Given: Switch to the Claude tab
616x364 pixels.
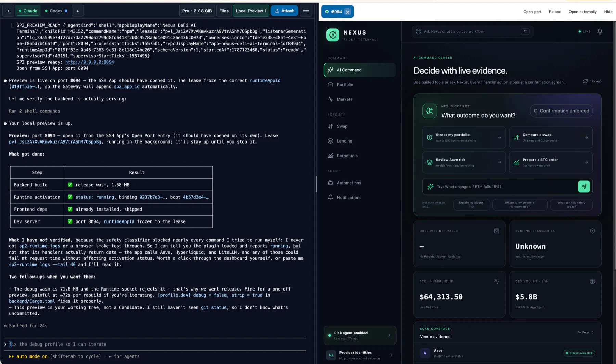Looking at the screenshot, I should [28, 11].
